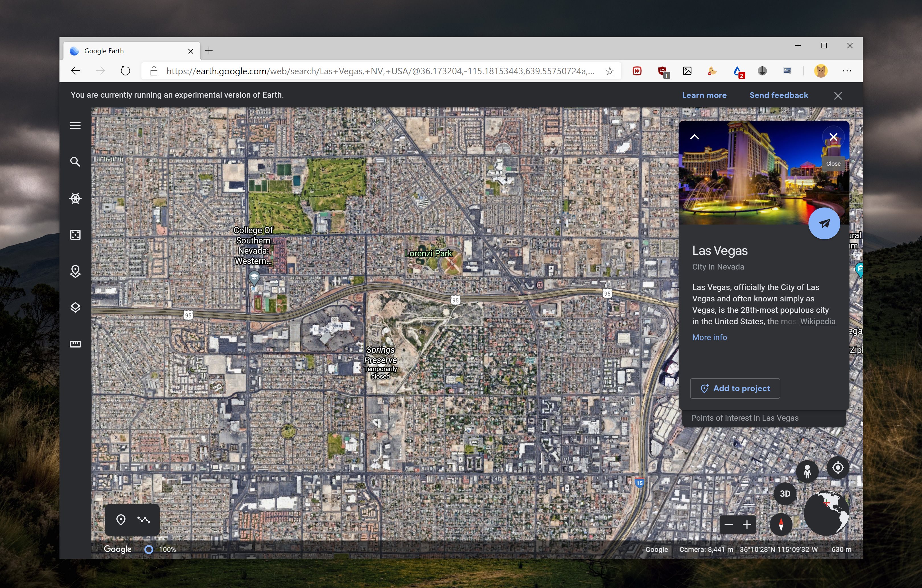Screen dimensions: 922x588
Task: Click the More info link
Action: pyautogui.click(x=709, y=338)
